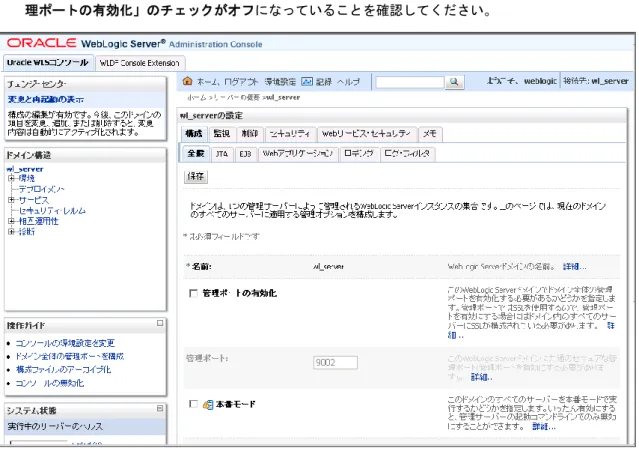Switch to Oracle WLSコンソール tab
639x460 pixels.
(x=48, y=63)
